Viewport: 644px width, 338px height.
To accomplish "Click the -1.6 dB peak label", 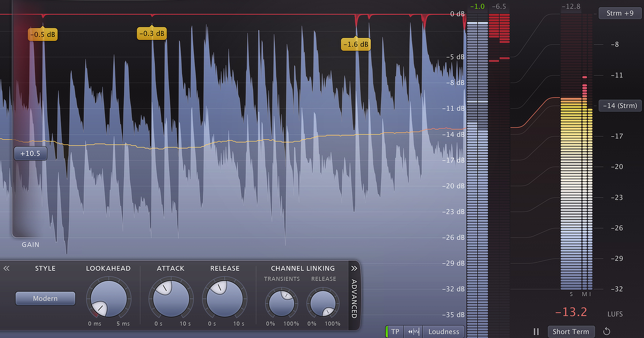I will tap(355, 45).
